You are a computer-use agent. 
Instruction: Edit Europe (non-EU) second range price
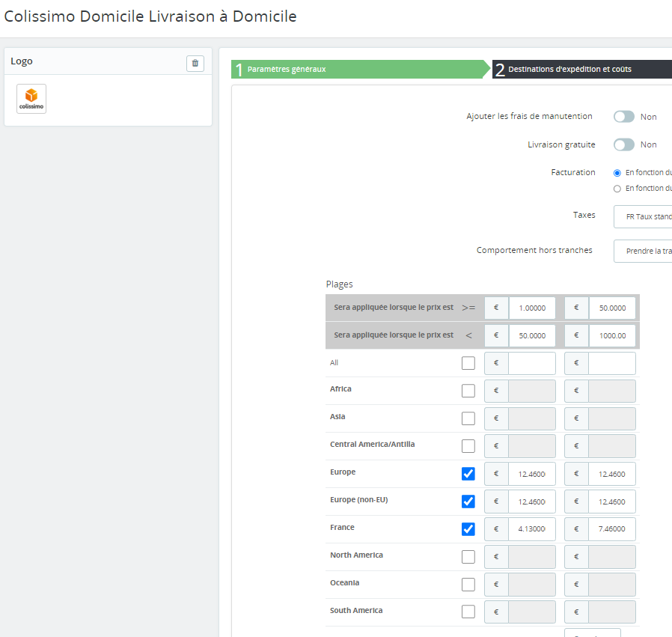tap(612, 502)
